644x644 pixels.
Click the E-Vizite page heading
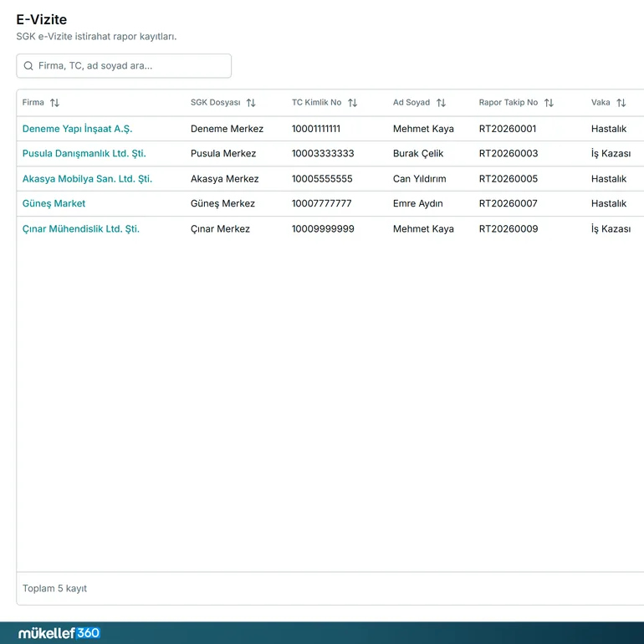click(x=42, y=19)
